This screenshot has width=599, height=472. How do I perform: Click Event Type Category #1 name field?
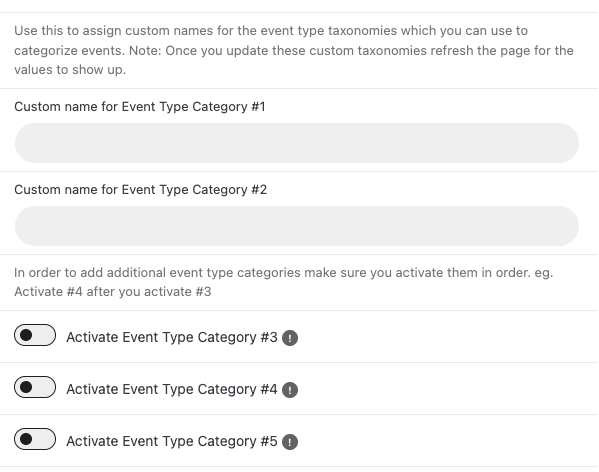coord(297,143)
